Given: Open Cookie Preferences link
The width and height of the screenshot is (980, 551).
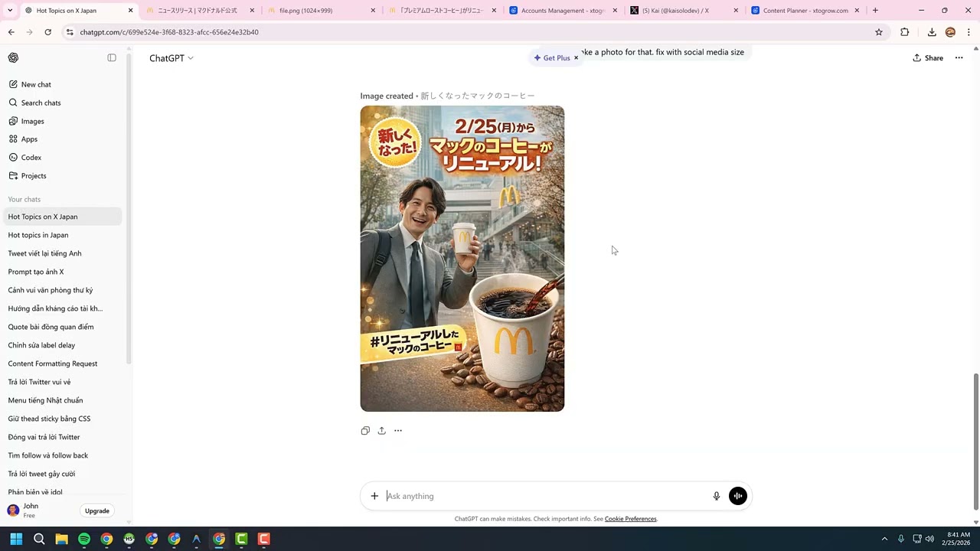Looking at the screenshot, I should 631,519.
